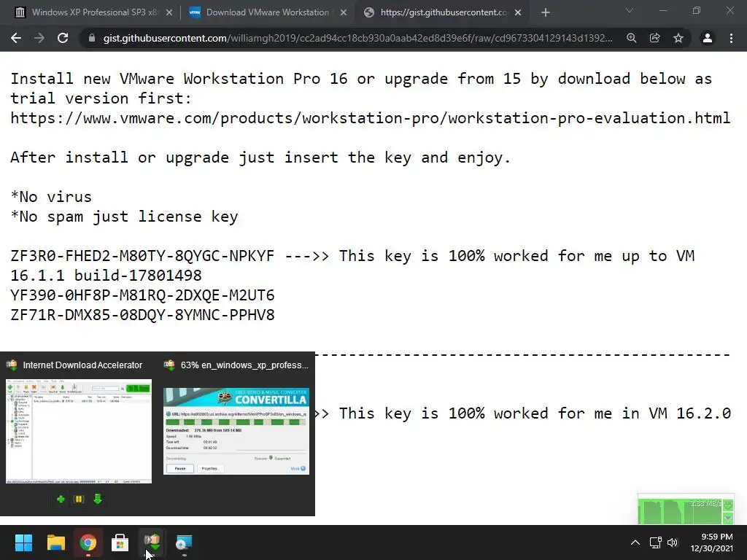Click '16.1.1 build-17801498' text
The image size is (747, 560).
point(106,275)
